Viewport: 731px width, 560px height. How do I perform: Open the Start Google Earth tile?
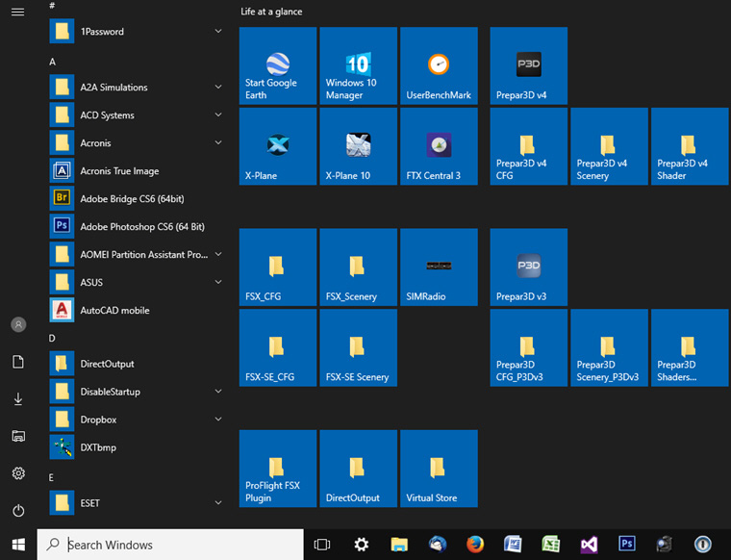pos(278,66)
